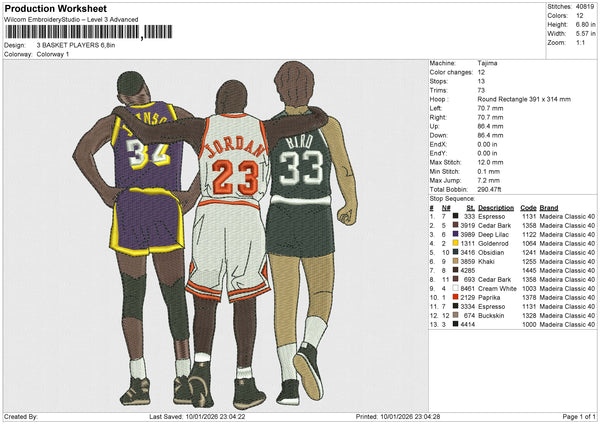This screenshot has height=424, width=600.
Task: Click the Paprika code 1378
Action: point(529,297)
